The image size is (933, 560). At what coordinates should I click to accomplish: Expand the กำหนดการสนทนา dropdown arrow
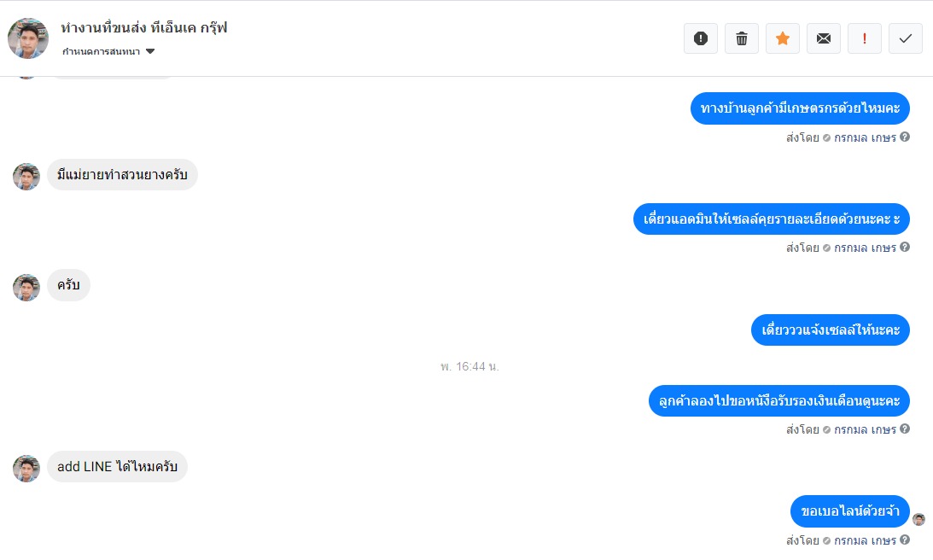pyautogui.click(x=150, y=51)
